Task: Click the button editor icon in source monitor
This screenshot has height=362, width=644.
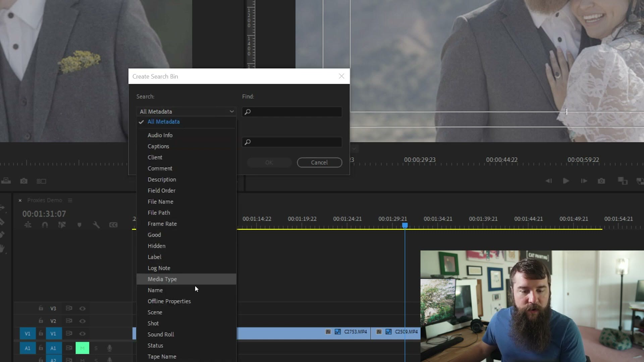Action: (41, 181)
